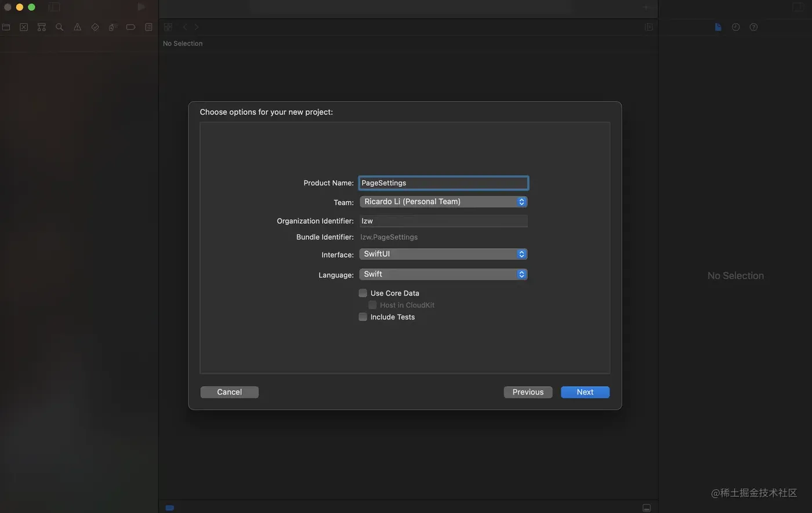Screen dimensions: 812x513
Task: Click the Organization Identifier field with lzw
Action: click(444, 221)
